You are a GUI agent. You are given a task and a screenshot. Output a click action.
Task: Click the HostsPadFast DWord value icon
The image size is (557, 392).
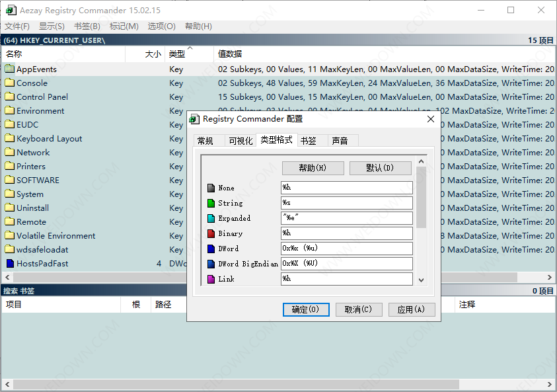[x=11, y=263]
